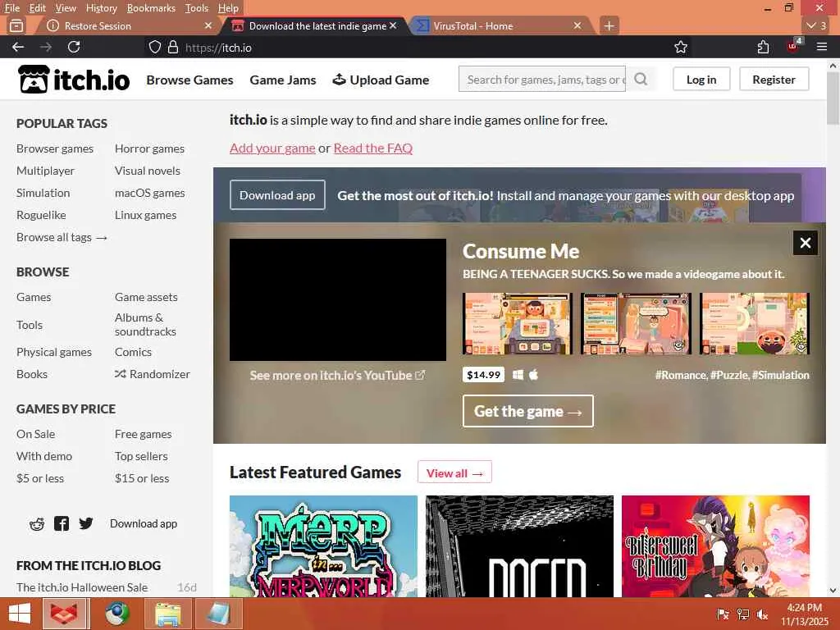Click the Apple platform icon next to price
Screen dimensions: 840x630
tap(533, 375)
